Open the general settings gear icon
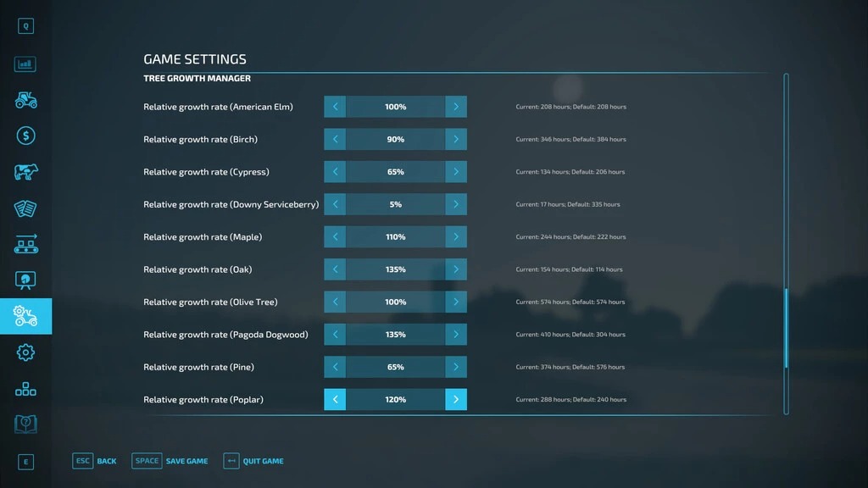 coord(25,352)
